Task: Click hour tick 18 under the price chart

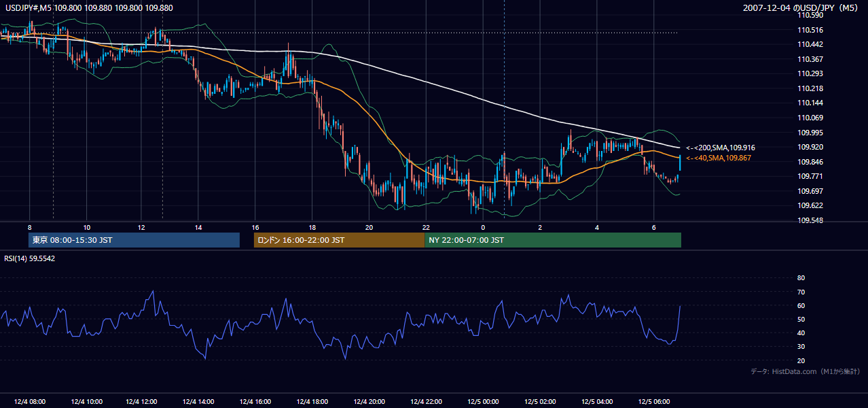Action: click(x=312, y=227)
